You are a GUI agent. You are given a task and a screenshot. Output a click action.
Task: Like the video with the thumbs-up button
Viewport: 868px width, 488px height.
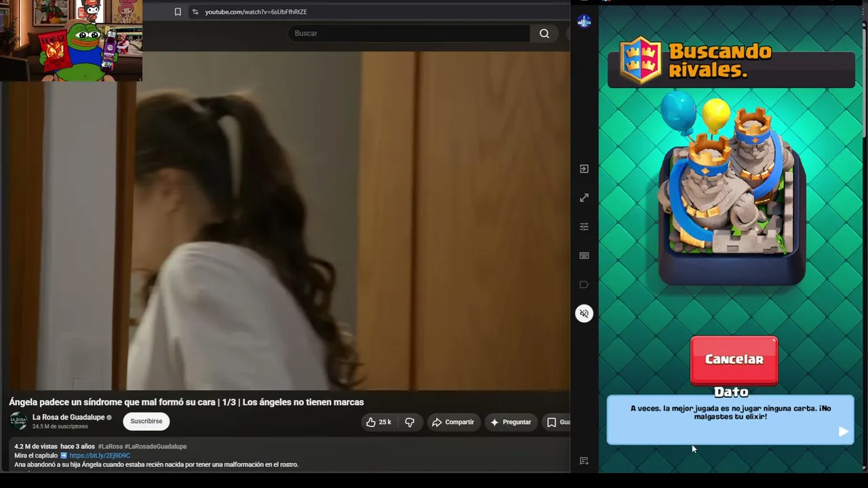(x=378, y=422)
